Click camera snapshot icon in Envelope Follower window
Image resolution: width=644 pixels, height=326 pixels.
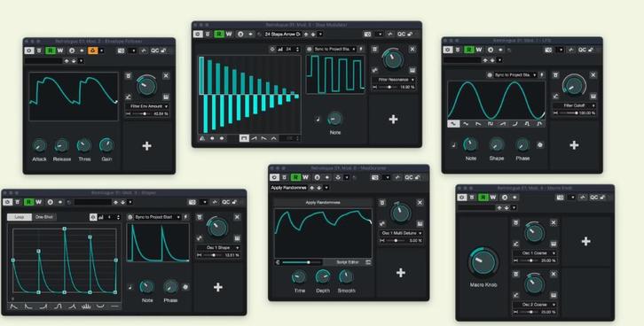[122, 50]
